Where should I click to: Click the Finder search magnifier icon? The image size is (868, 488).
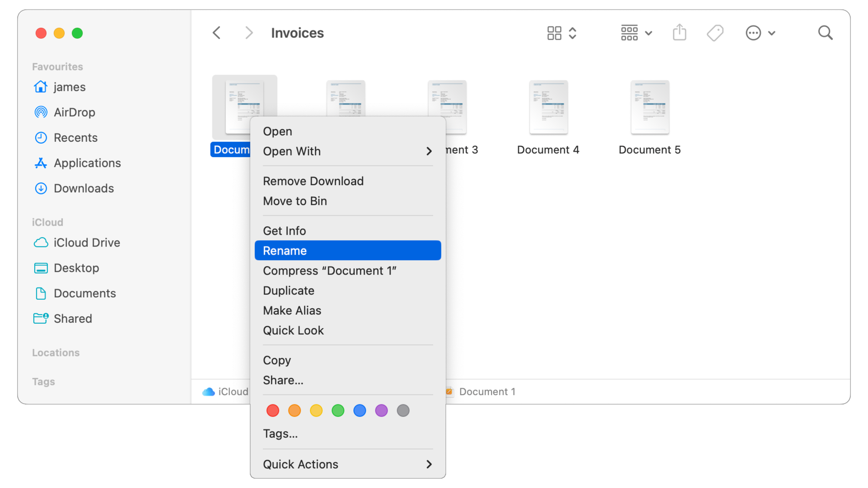[825, 33]
